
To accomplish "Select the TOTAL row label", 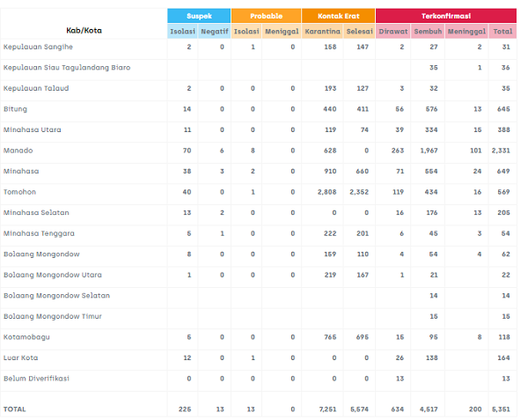I will 15,409.
